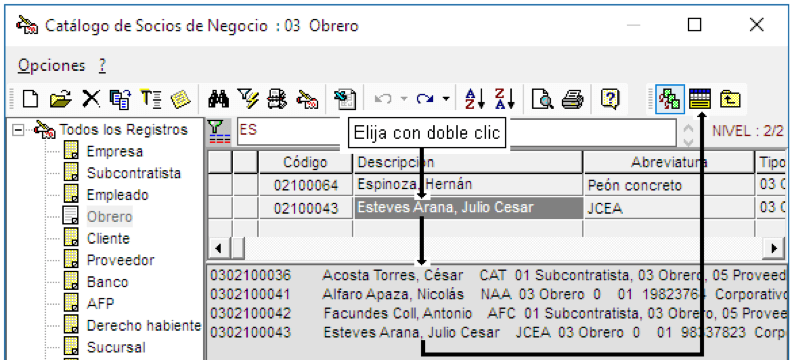Select Proveedor in the tree
The width and height of the screenshot is (791, 360).
coord(121,260)
